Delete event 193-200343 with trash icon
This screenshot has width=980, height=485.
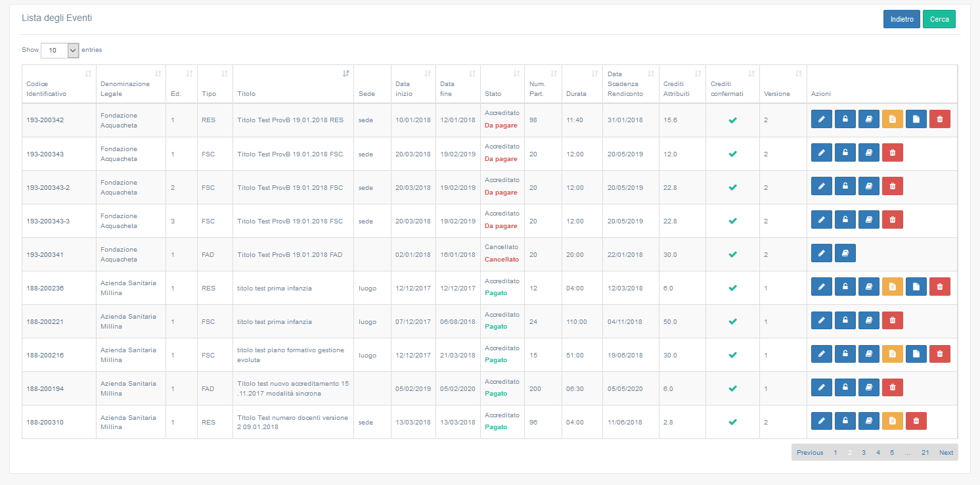(x=893, y=152)
